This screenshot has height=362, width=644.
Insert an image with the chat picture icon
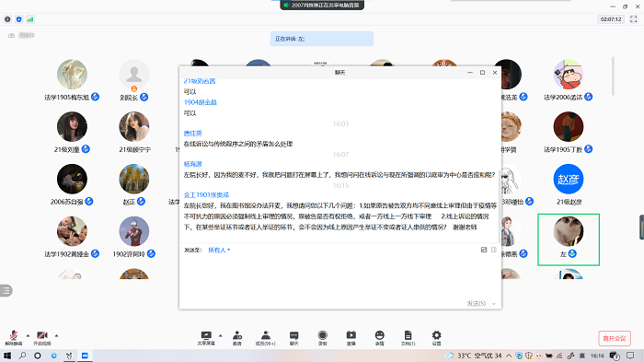click(x=484, y=250)
